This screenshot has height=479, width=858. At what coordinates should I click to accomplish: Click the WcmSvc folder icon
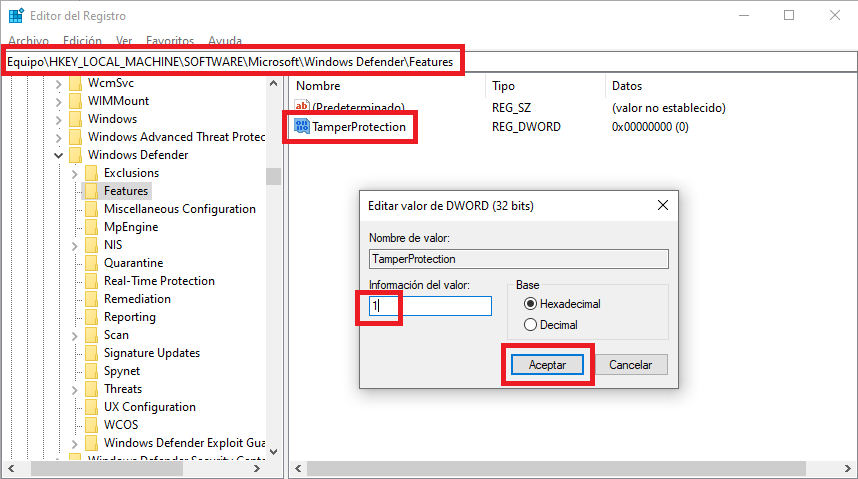[x=76, y=83]
